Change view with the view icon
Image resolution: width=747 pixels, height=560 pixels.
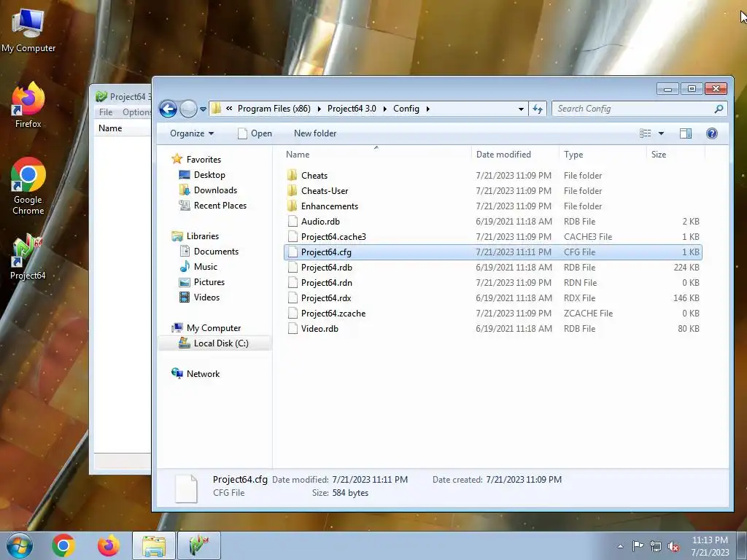(645, 133)
